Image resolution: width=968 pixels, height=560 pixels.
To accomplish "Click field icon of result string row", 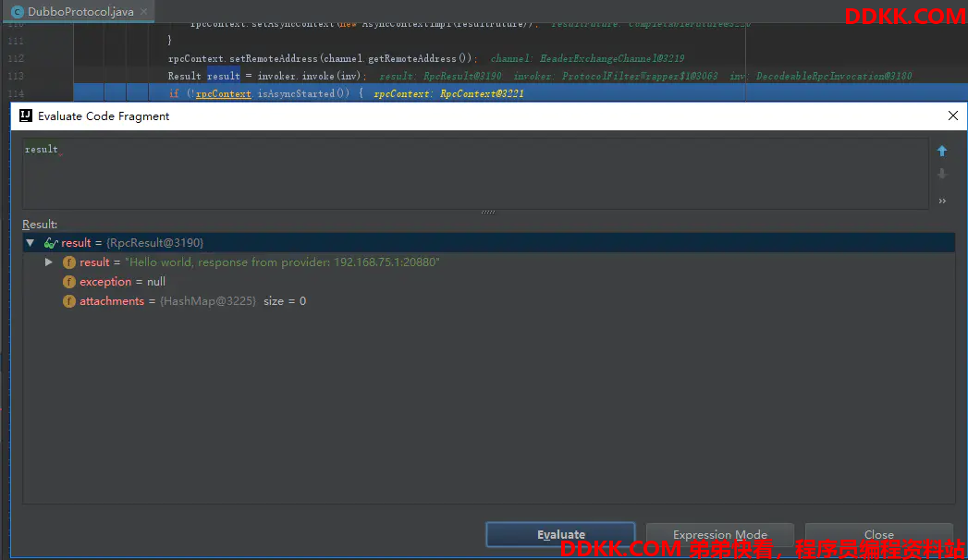I will point(69,262).
